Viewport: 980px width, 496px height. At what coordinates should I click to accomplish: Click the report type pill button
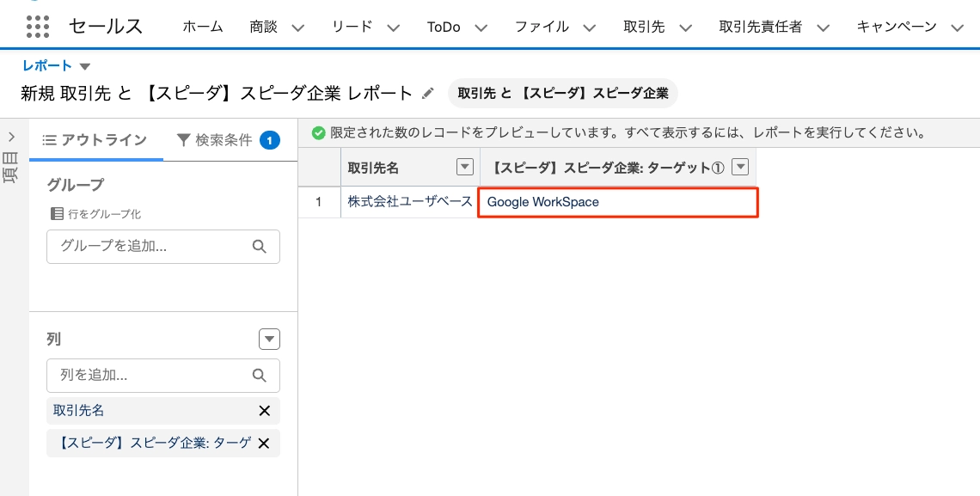coord(562,93)
